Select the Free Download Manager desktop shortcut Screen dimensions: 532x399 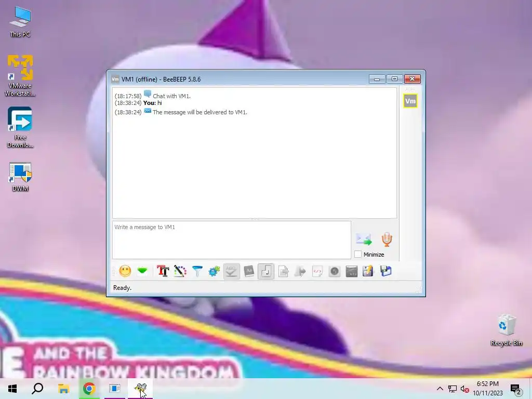[20, 127]
